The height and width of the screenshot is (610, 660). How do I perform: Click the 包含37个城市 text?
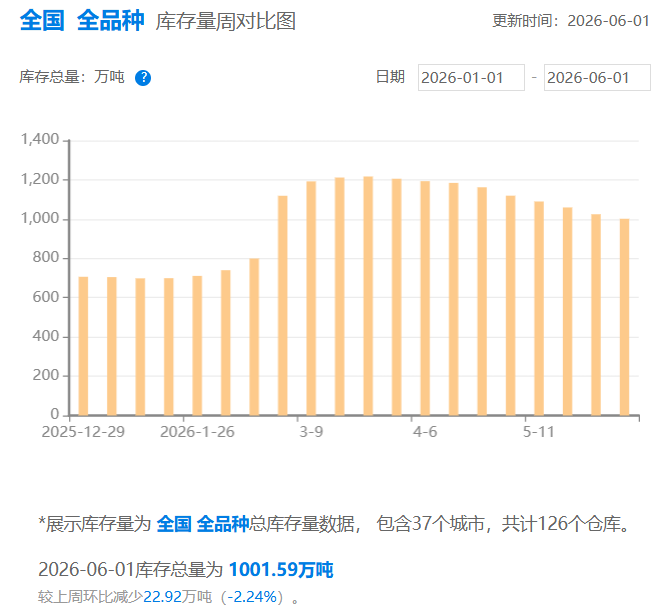point(430,525)
